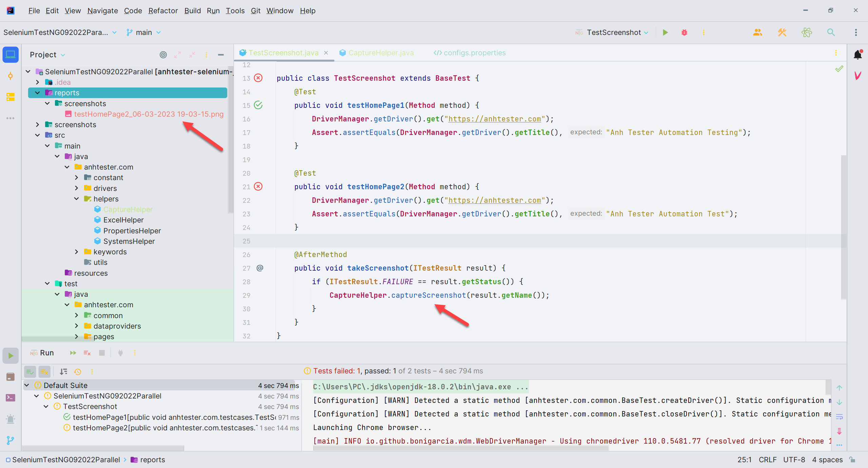Open the Commit tool window icon

tap(11, 76)
